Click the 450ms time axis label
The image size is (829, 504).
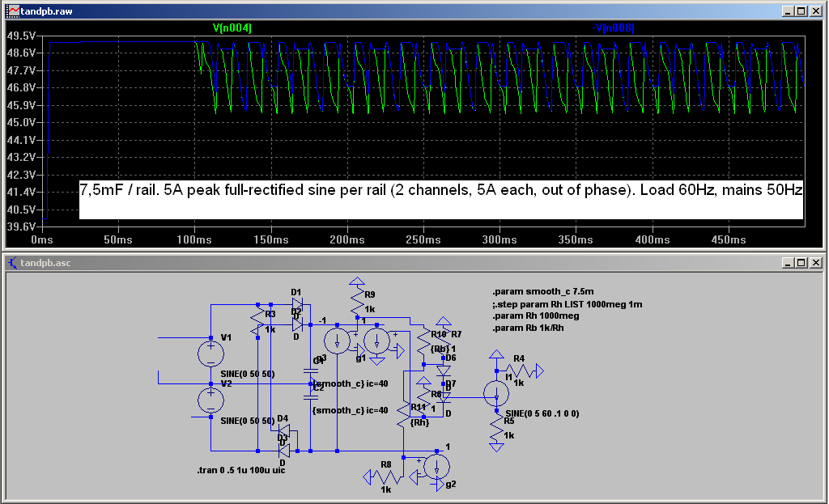[728, 239]
